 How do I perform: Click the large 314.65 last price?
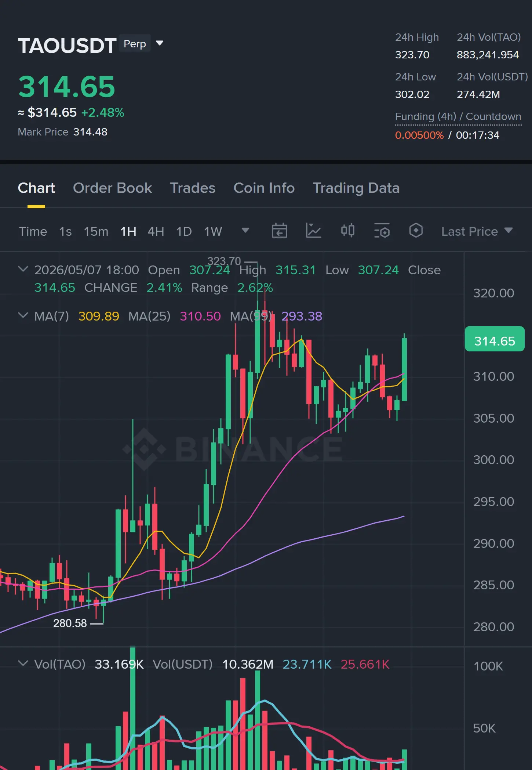coord(67,87)
